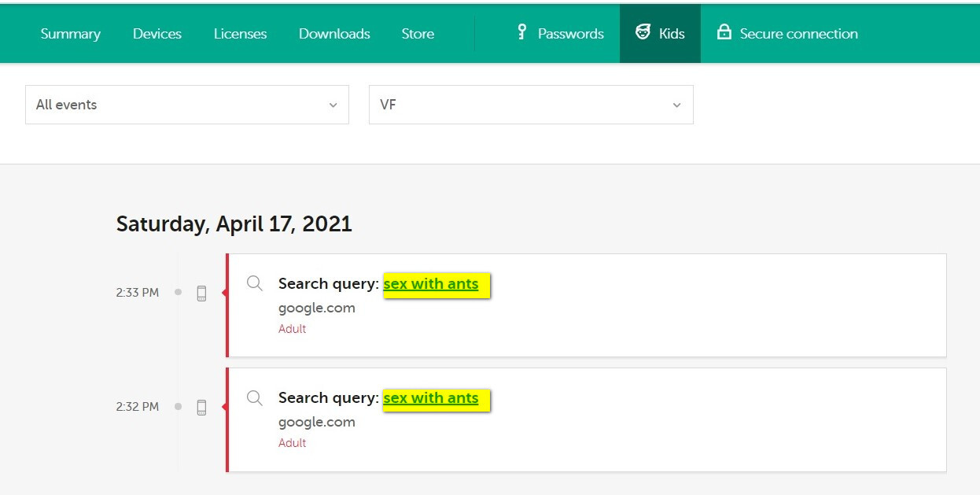This screenshot has width=980, height=495.
Task: Click the timeline dot at 2:33 PM
Action: coord(178,292)
